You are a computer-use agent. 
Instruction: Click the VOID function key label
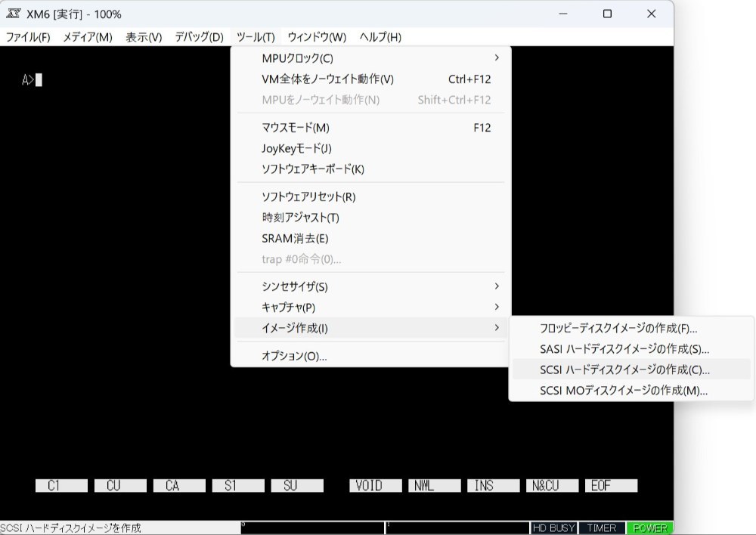(376, 485)
